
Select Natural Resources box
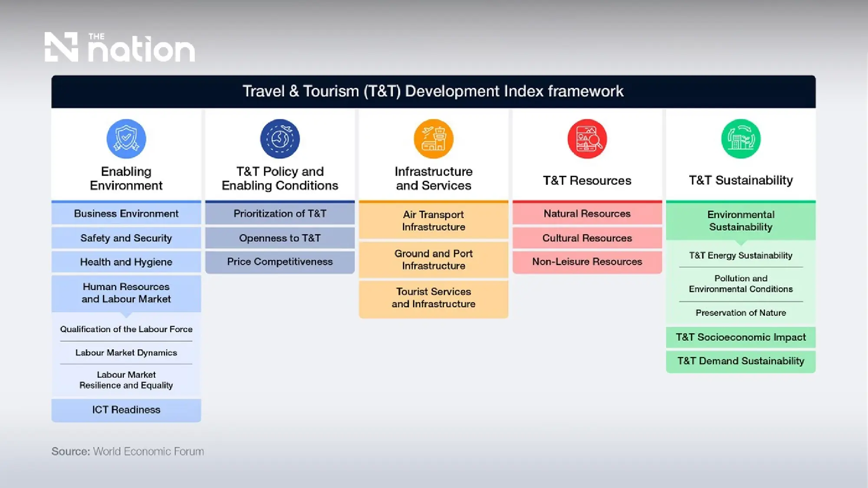[587, 213]
